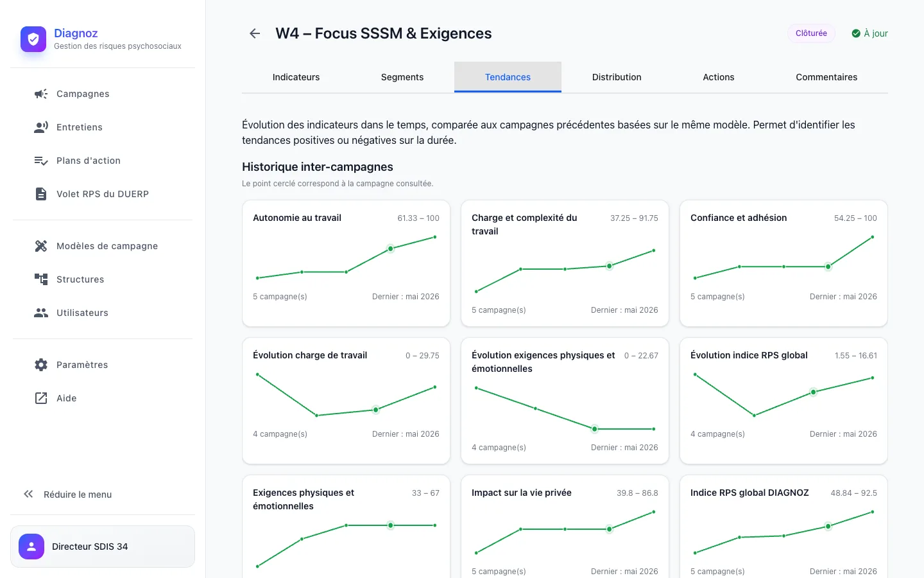Click circled point on Autonomie au travail chart
Viewport: 924px width, 578px height.
390,249
